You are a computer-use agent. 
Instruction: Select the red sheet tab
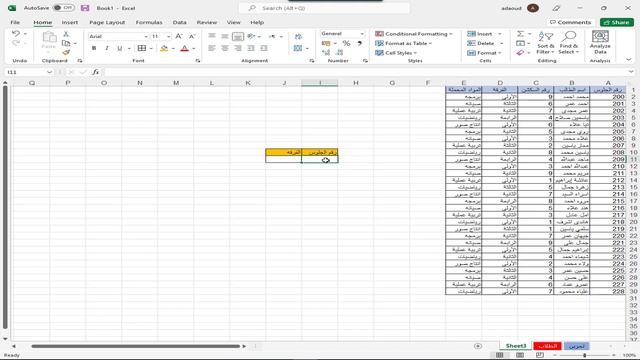pos(547,346)
